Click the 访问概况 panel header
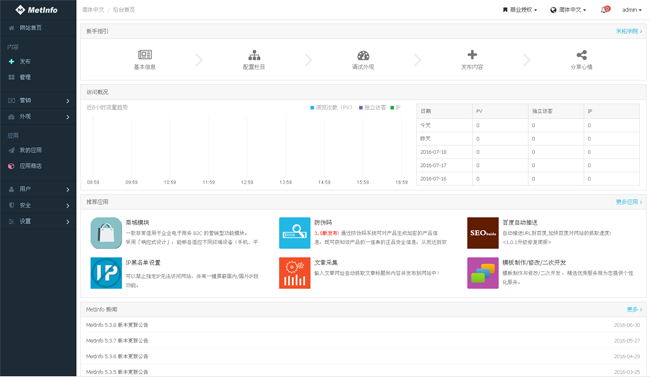The width and height of the screenshot is (650, 377). point(363,92)
